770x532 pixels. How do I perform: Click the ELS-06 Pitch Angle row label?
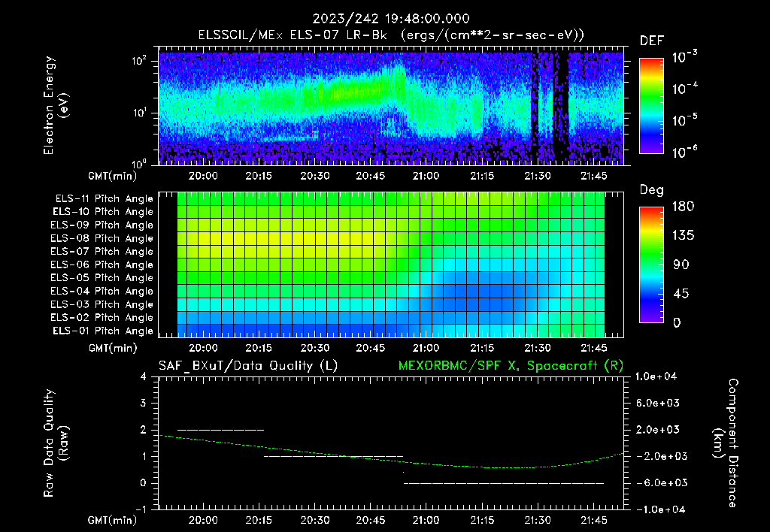(102, 265)
